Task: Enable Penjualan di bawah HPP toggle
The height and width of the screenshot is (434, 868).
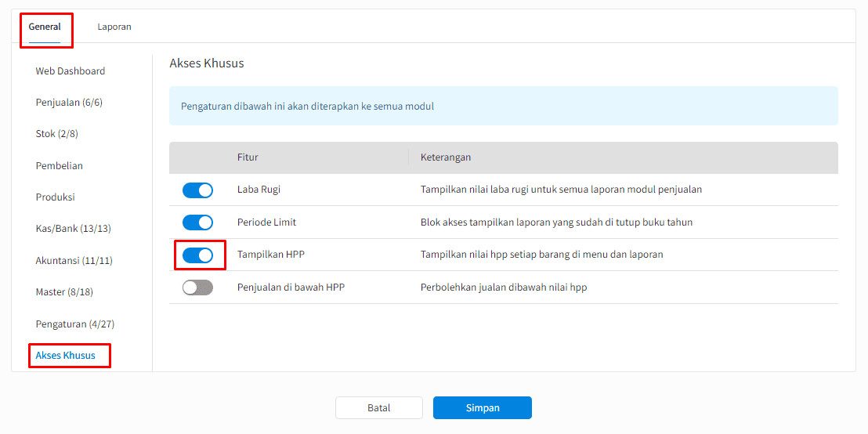Action: pyautogui.click(x=197, y=288)
